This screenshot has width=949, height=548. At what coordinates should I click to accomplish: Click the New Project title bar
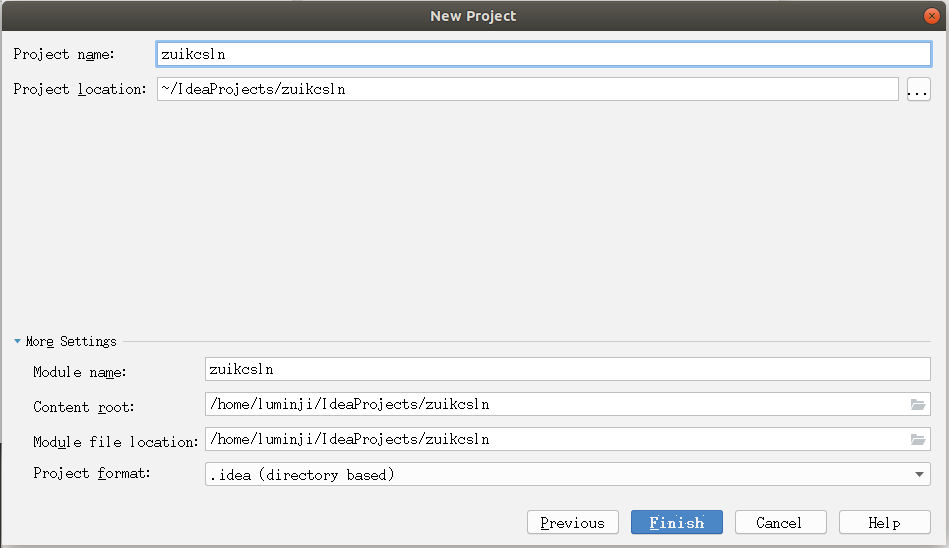(x=473, y=16)
